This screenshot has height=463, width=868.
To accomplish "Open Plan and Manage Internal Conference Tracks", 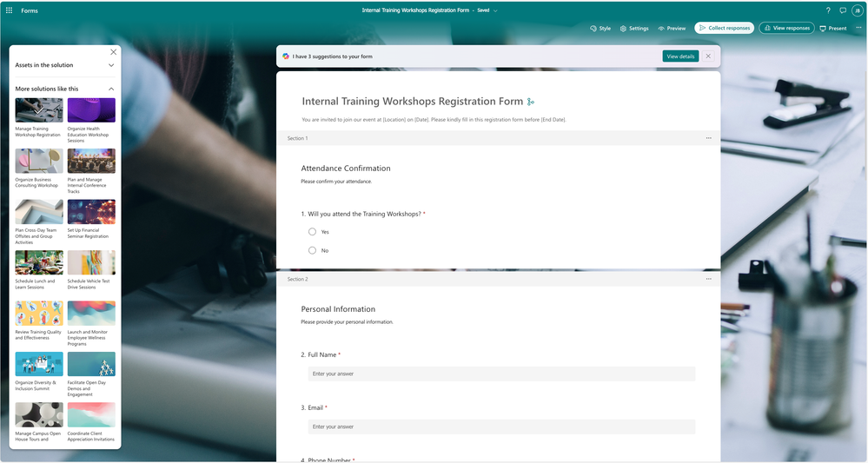I will (91, 171).
